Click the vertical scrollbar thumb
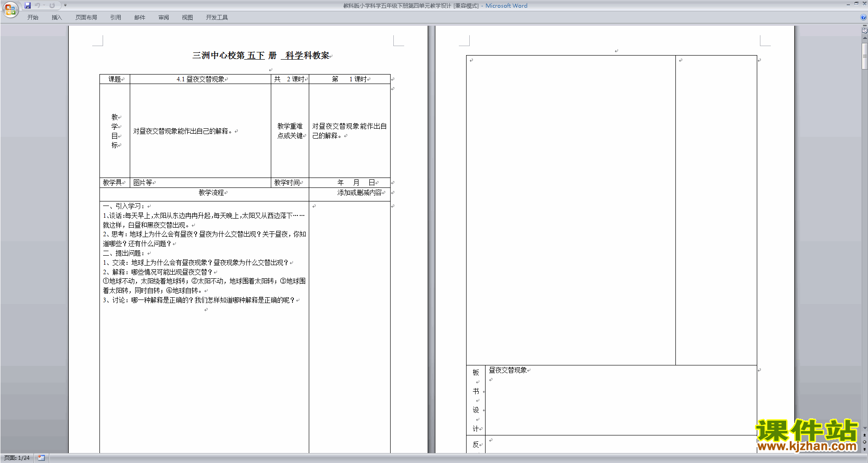This screenshot has width=868, height=463. click(864, 56)
